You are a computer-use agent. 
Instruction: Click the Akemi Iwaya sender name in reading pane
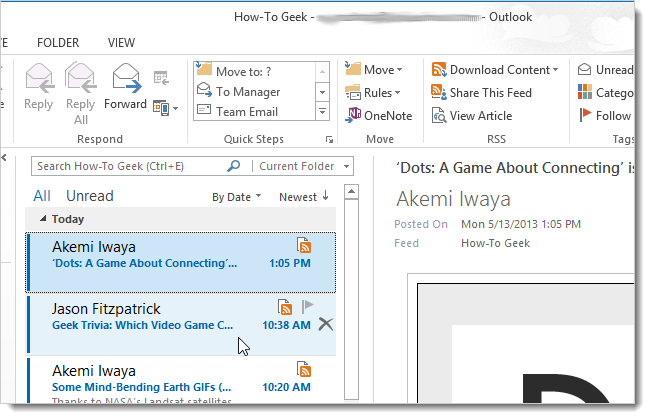[453, 199]
